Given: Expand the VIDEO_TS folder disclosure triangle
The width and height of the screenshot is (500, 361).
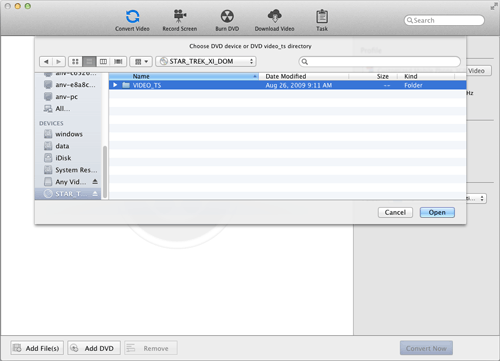Looking at the screenshot, I should [115, 85].
